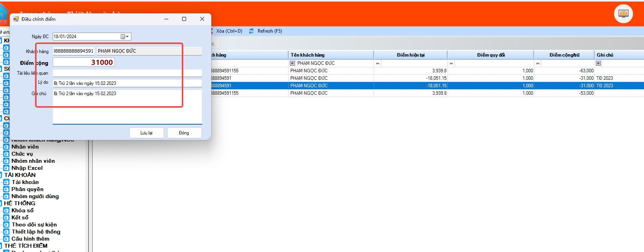This screenshot has height=252, width=644.
Task: Click equals filter operator under Điểm cộng/trừ
Action: [x=538, y=63]
